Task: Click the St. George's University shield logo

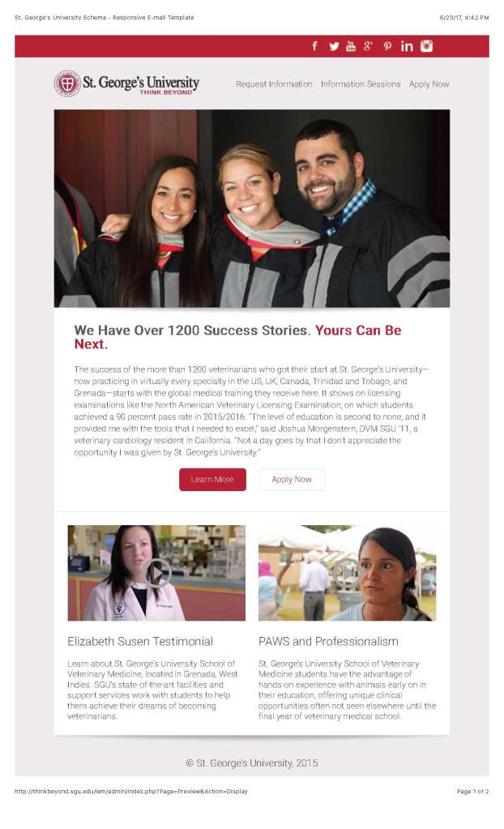Action: coord(67,83)
